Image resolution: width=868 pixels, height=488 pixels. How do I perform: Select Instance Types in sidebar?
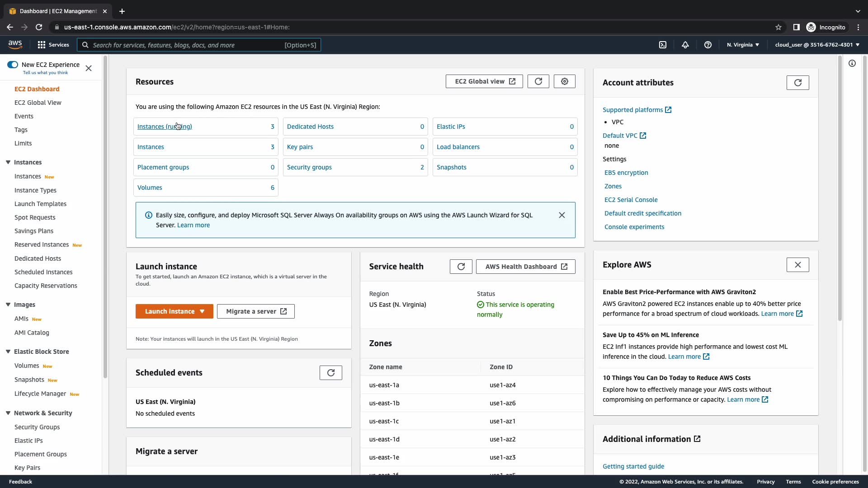[x=35, y=190]
